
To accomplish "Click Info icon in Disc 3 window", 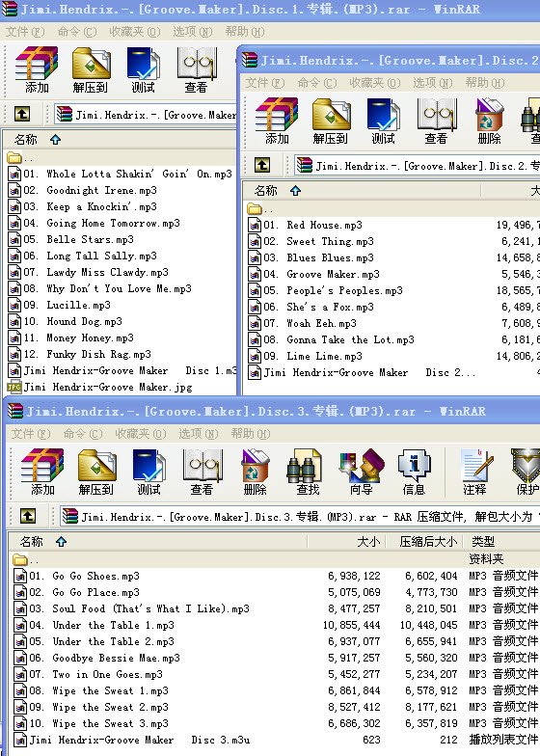I will click(415, 472).
